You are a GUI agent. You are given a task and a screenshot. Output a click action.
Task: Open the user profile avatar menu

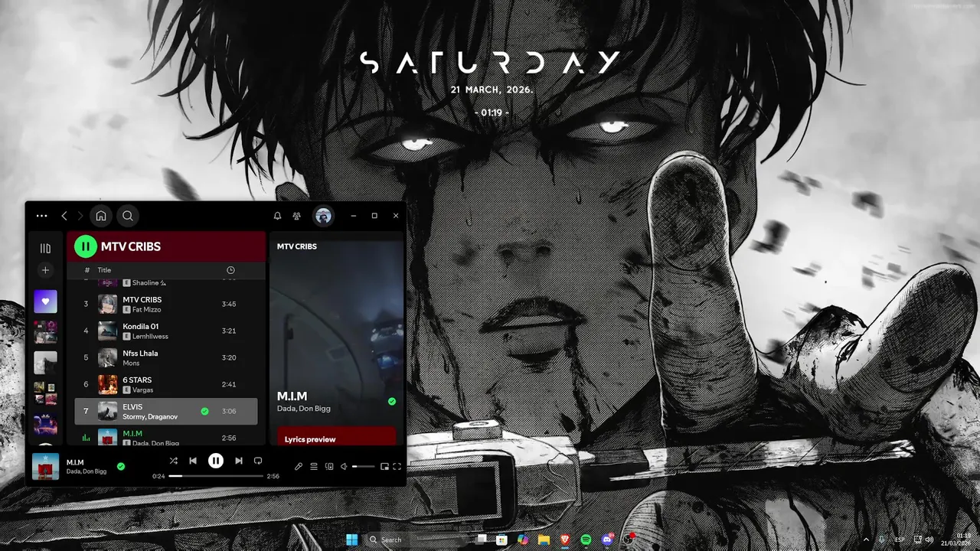coord(323,216)
